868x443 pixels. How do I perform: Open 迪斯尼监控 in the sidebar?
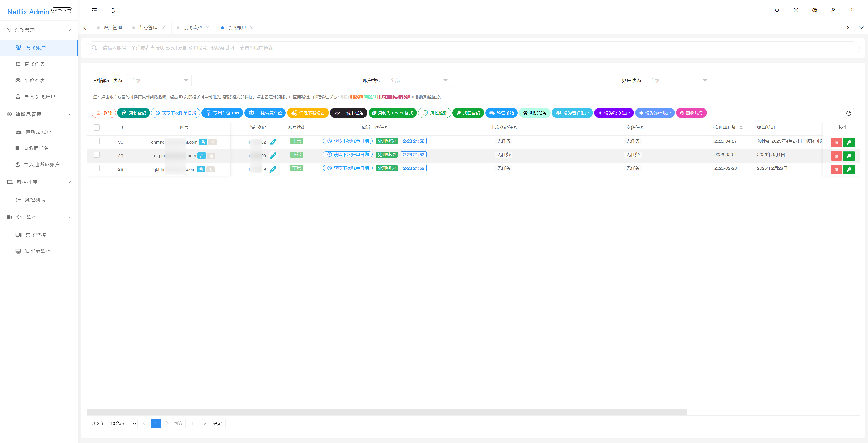[x=39, y=251]
